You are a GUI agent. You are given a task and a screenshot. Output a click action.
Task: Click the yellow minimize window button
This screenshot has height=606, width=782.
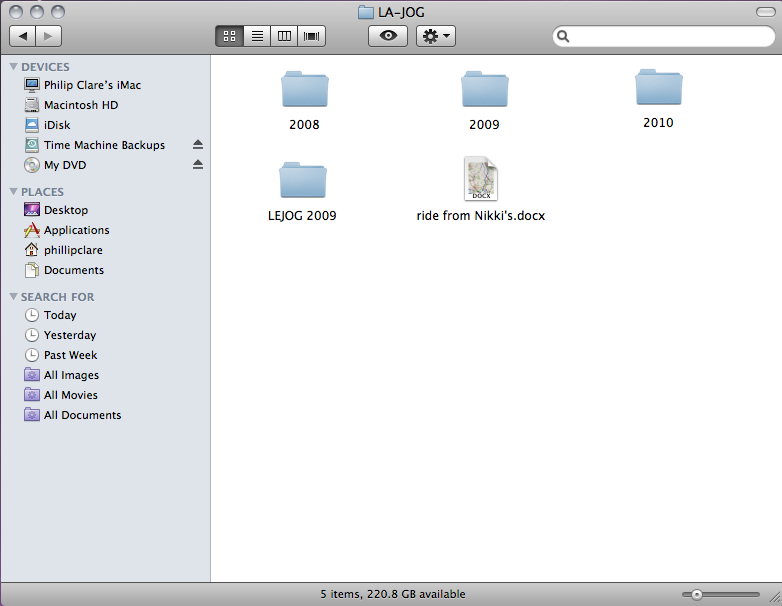(x=37, y=11)
